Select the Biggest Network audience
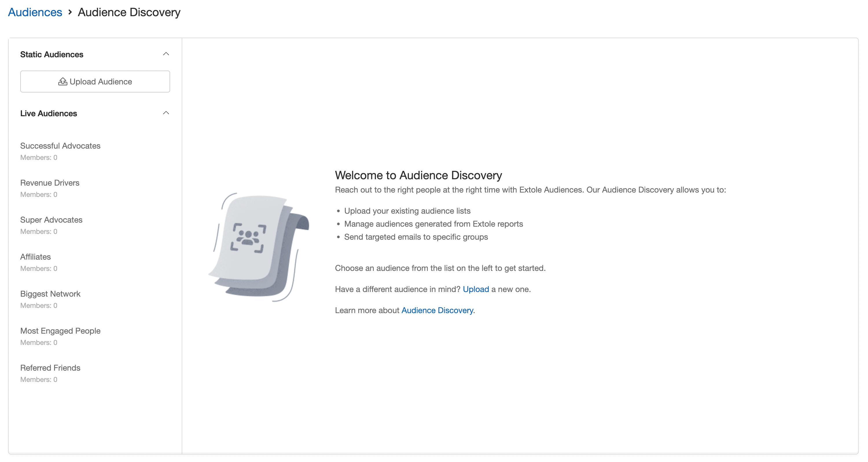The image size is (868, 462). point(50,294)
